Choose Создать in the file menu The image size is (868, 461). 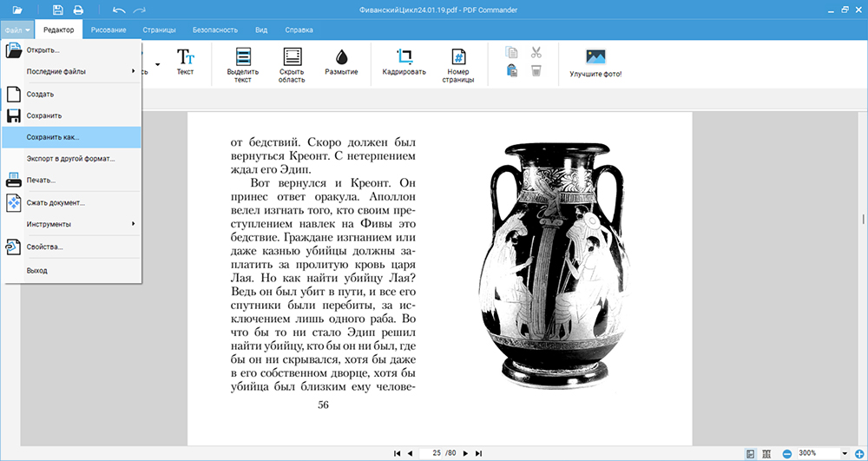click(71, 94)
